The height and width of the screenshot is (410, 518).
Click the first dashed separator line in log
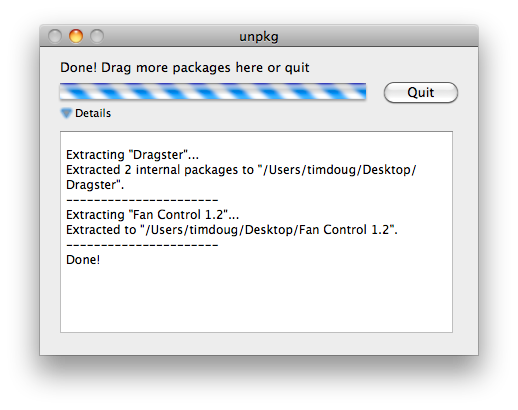(x=142, y=200)
